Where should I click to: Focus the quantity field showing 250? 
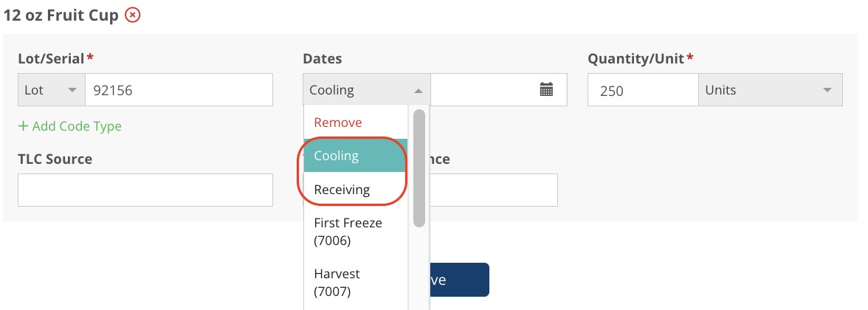click(x=642, y=90)
